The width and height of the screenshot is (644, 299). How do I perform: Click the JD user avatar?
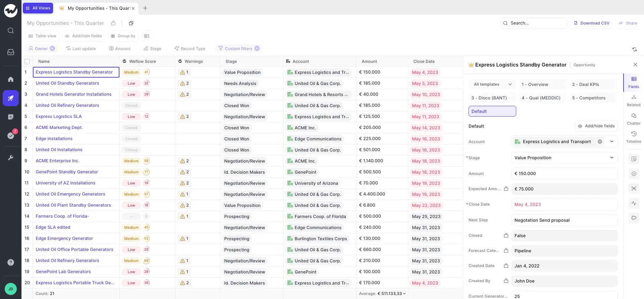click(x=11, y=289)
